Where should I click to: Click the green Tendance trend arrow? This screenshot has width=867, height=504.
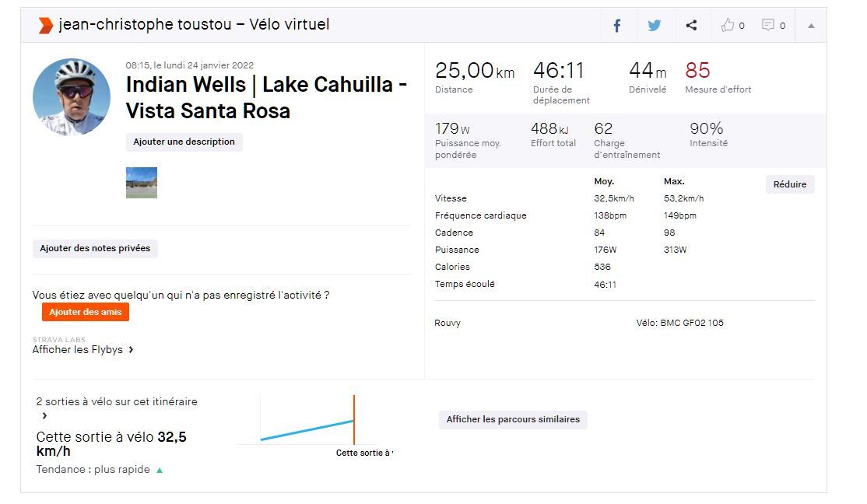pyautogui.click(x=160, y=470)
